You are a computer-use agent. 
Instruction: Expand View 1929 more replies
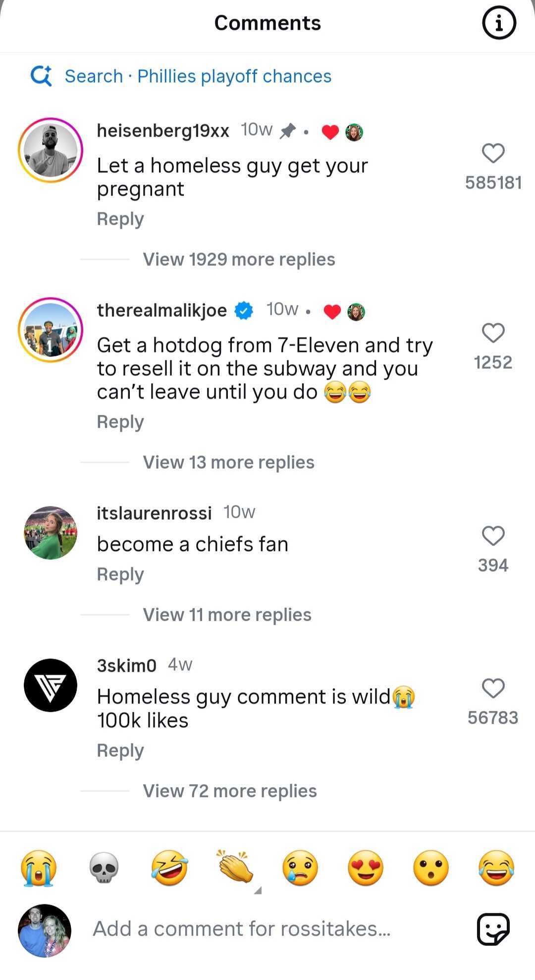(x=239, y=259)
